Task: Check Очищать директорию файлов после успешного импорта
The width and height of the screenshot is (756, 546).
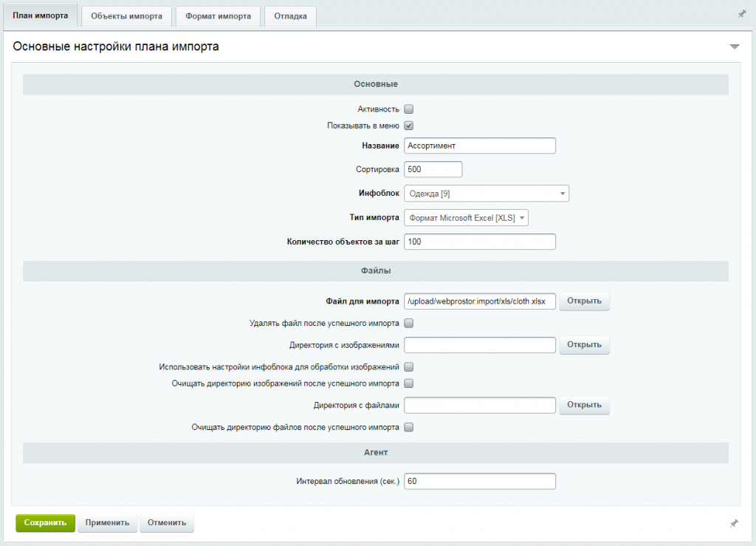Action: (x=409, y=427)
